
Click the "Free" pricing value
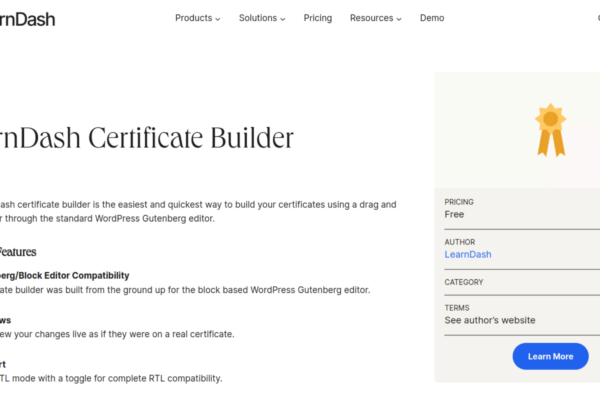click(x=454, y=214)
